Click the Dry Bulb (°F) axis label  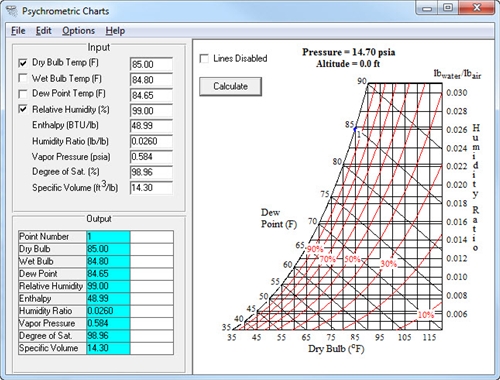(336, 349)
